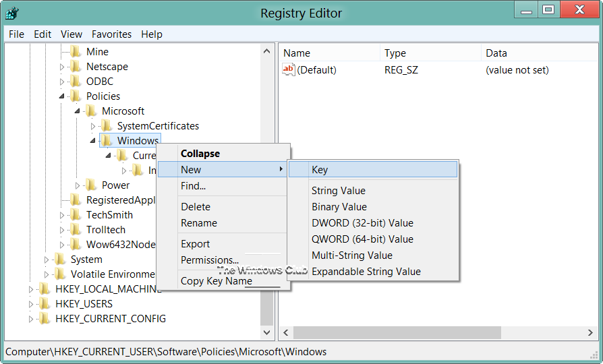Click the ODBC folder icon
The width and height of the screenshot is (603, 364).
tap(76, 82)
